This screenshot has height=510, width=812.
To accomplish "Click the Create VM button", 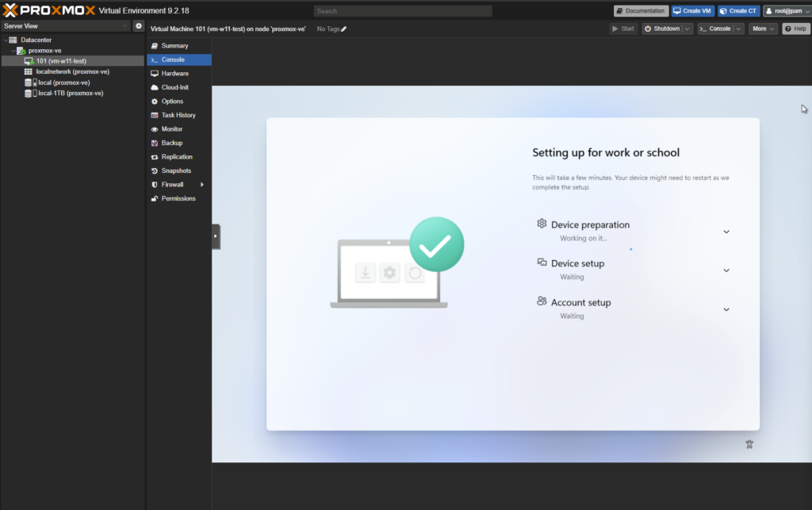I will tap(692, 11).
